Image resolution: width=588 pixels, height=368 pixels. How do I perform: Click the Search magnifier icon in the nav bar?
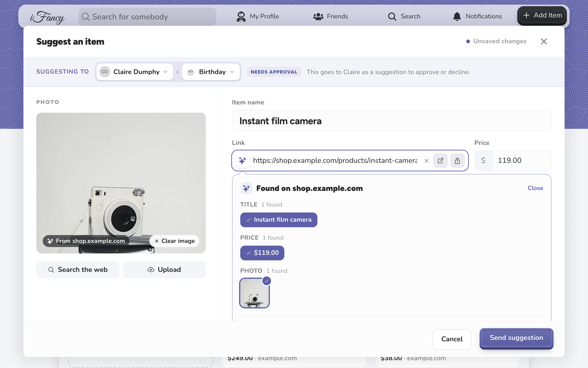[x=392, y=16]
